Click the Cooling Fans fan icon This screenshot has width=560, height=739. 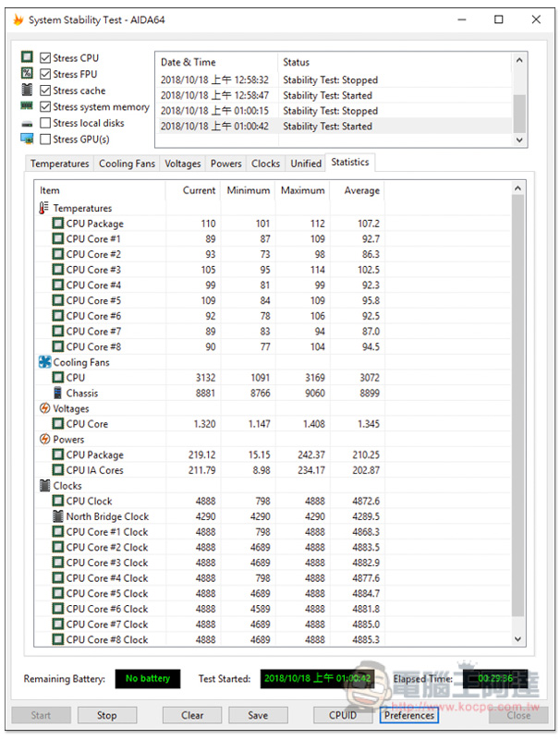coord(44,362)
